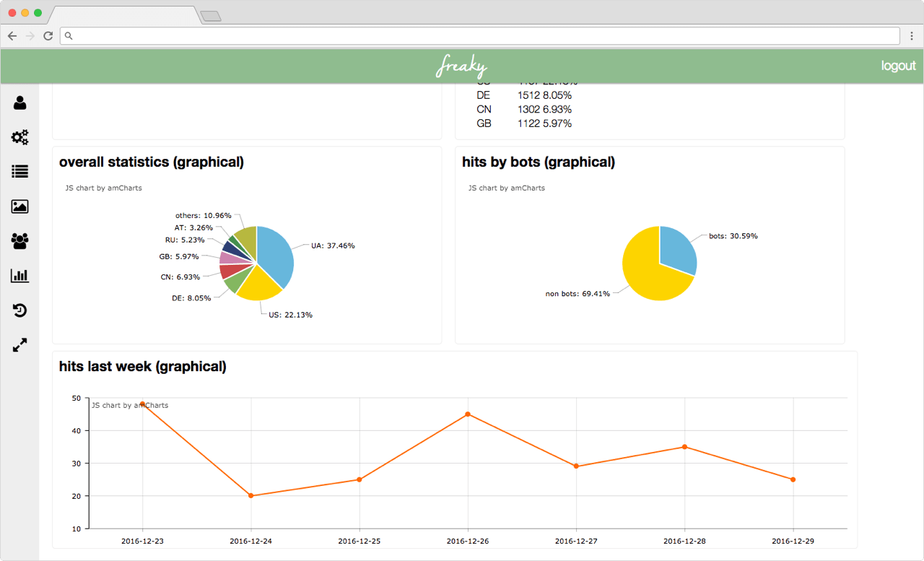Focus the browser address bar
Screen dimensions: 924x561
tap(480, 35)
